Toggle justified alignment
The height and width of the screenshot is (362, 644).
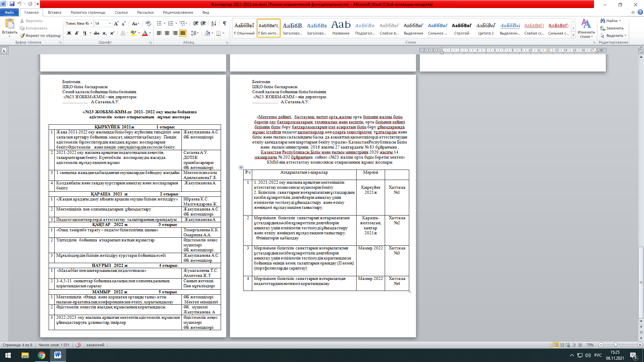(x=183, y=33)
